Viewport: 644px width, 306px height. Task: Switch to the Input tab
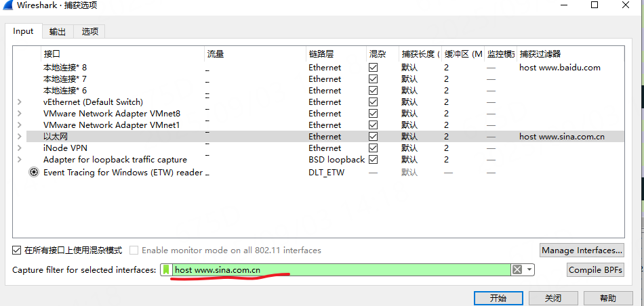click(x=23, y=31)
